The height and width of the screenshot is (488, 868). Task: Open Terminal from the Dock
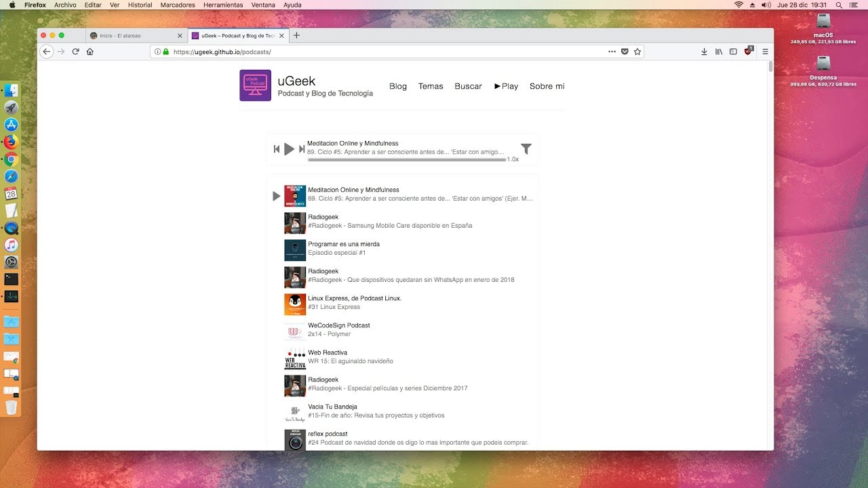(x=11, y=279)
